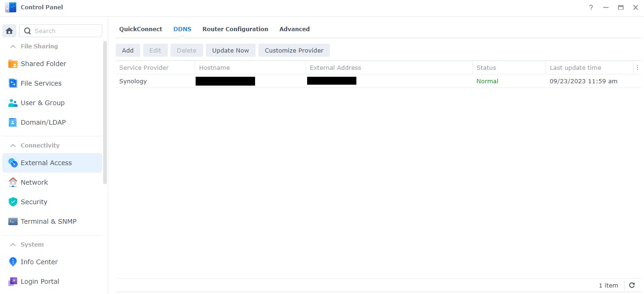Open the Control Panel help
This screenshot has width=644, height=294.
(591, 7)
